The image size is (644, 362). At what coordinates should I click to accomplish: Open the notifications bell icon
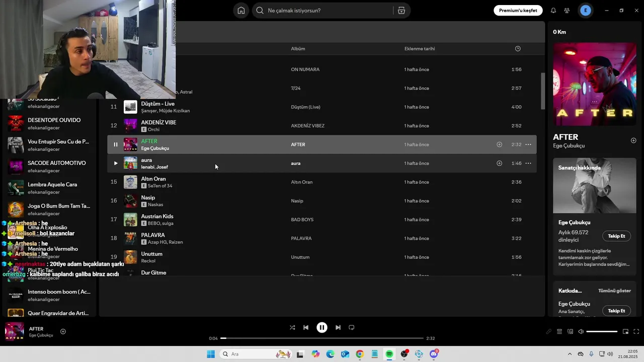click(553, 11)
